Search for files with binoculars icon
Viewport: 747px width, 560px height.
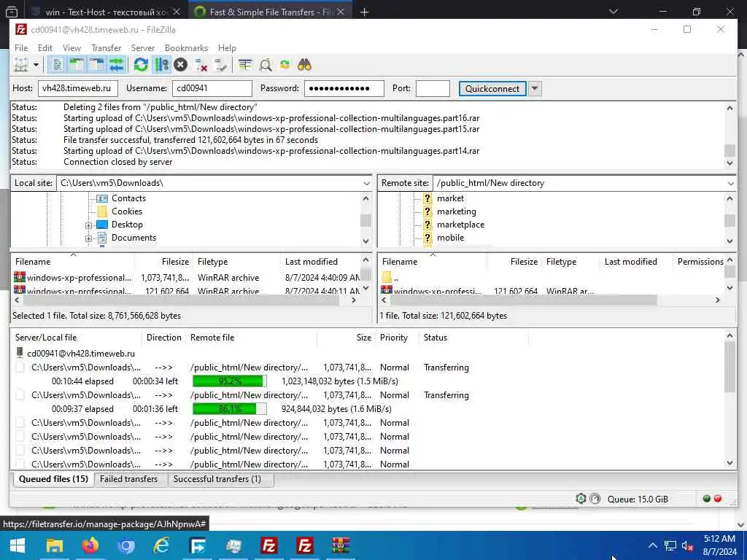(304, 65)
